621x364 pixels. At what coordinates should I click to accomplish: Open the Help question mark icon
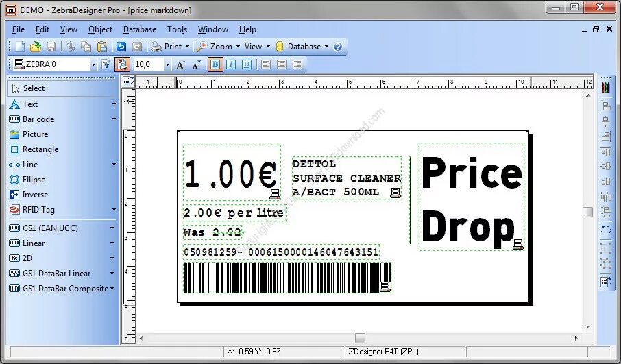pyautogui.click(x=338, y=47)
